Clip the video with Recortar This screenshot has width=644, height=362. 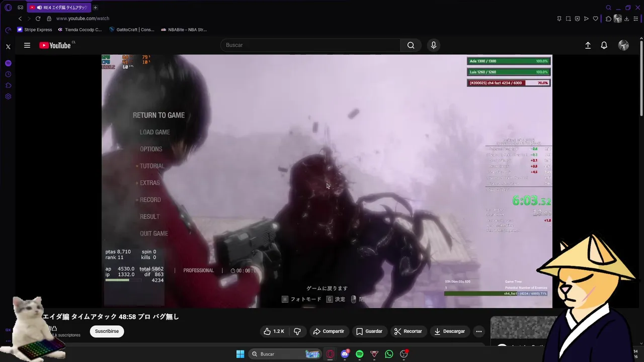coord(408,331)
